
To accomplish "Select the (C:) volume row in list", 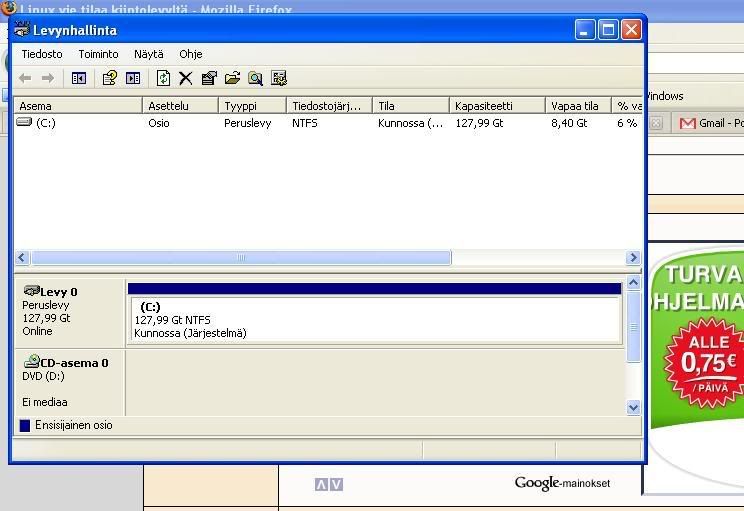I will [x=44, y=123].
